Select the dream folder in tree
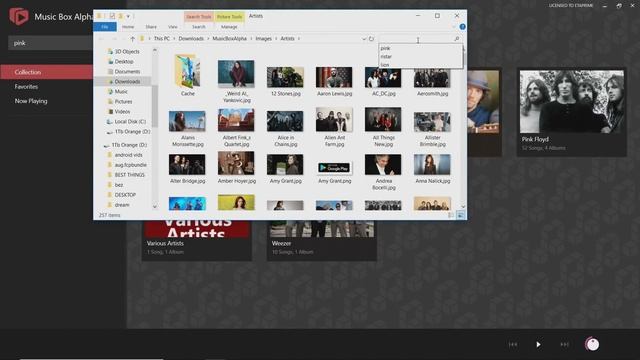This screenshot has width=640, height=360. (122, 205)
